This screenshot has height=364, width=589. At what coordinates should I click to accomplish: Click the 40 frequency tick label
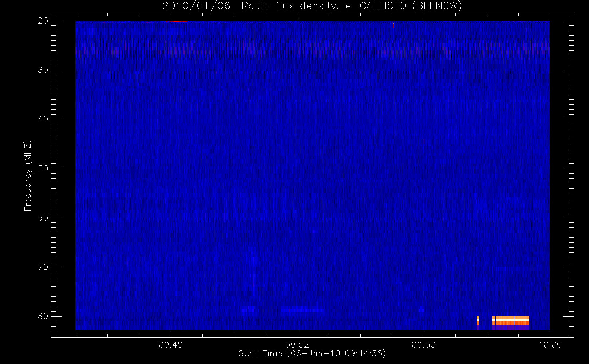(43, 119)
